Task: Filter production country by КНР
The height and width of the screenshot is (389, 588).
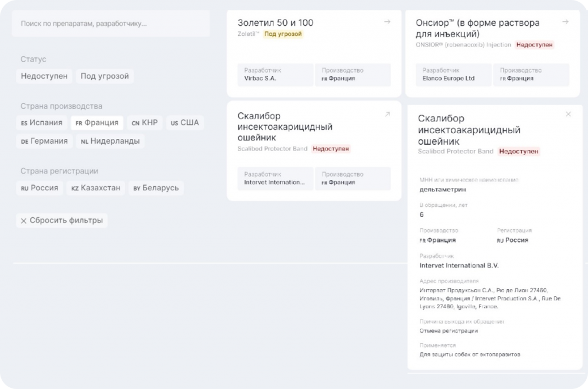Action: pos(145,122)
